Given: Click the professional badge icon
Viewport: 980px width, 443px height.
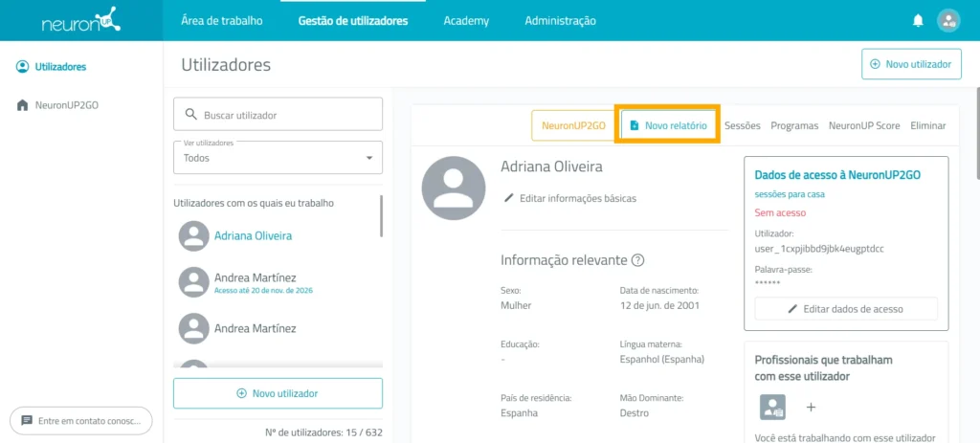Looking at the screenshot, I should (x=772, y=407).
